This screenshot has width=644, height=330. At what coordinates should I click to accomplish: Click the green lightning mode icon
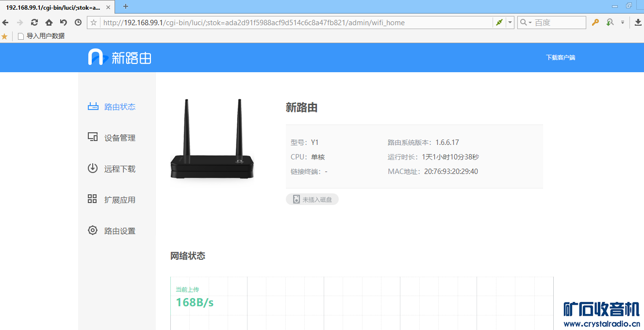tap(499, 22)
